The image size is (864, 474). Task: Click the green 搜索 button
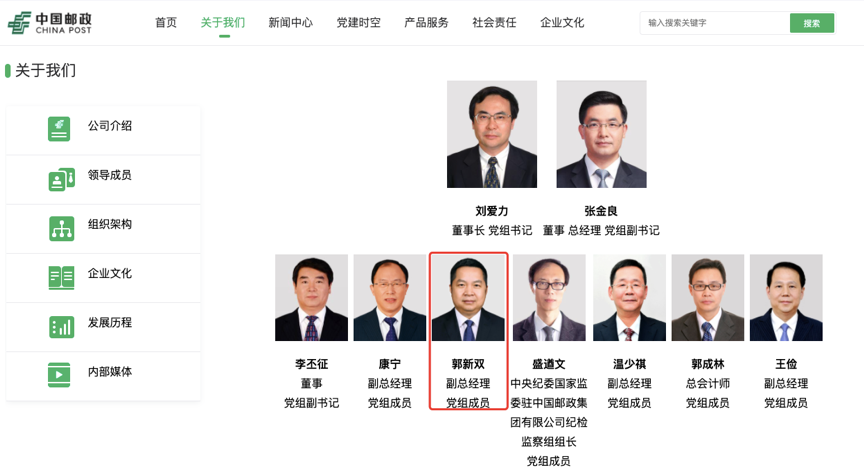tap(812, 23)
